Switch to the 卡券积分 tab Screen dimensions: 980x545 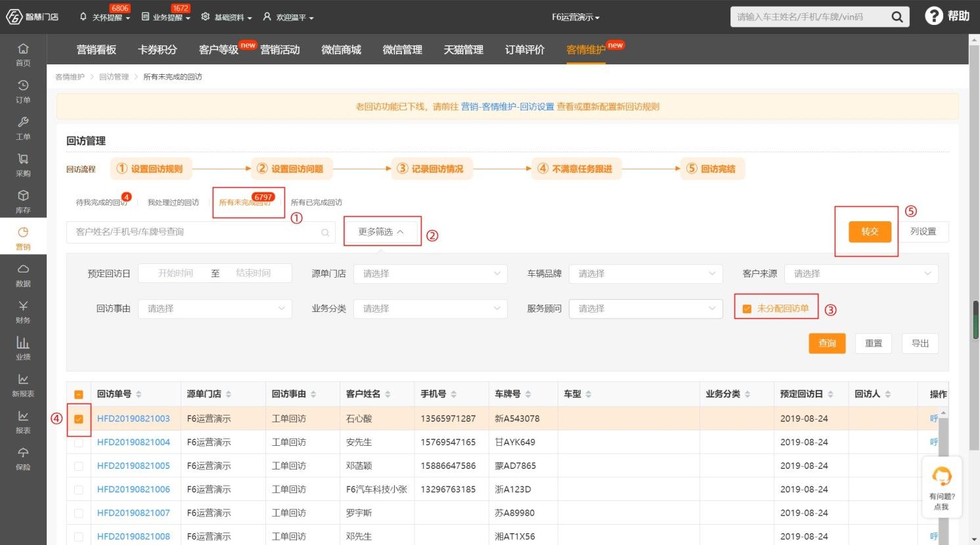(x=158, y=50)
